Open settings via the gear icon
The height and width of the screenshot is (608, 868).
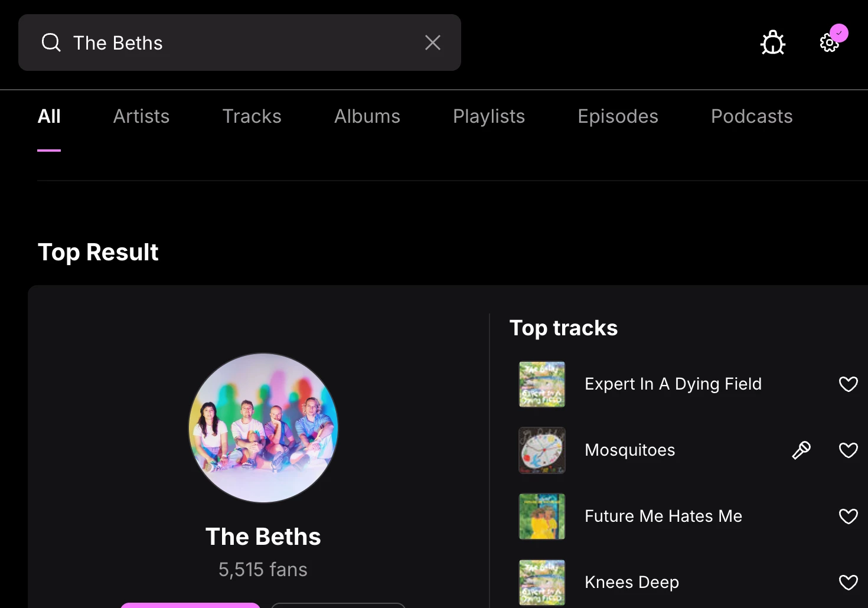(x=829, y=43)
